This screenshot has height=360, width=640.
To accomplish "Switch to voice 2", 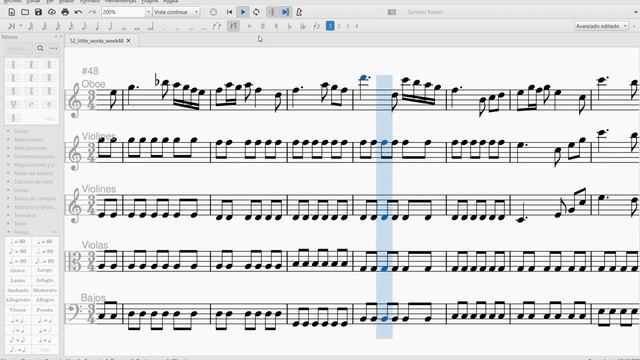I will [339, 26].
